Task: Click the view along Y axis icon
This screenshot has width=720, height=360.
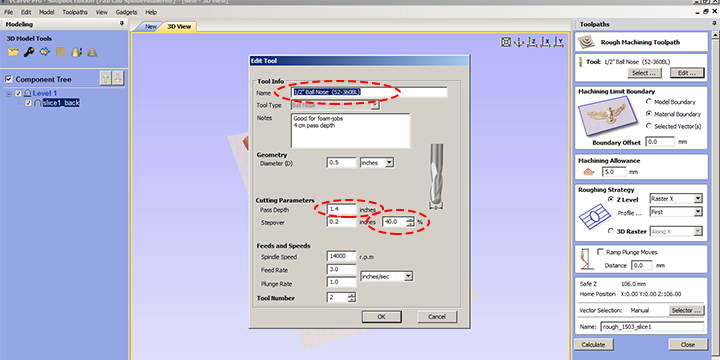Action: [559, 42]
